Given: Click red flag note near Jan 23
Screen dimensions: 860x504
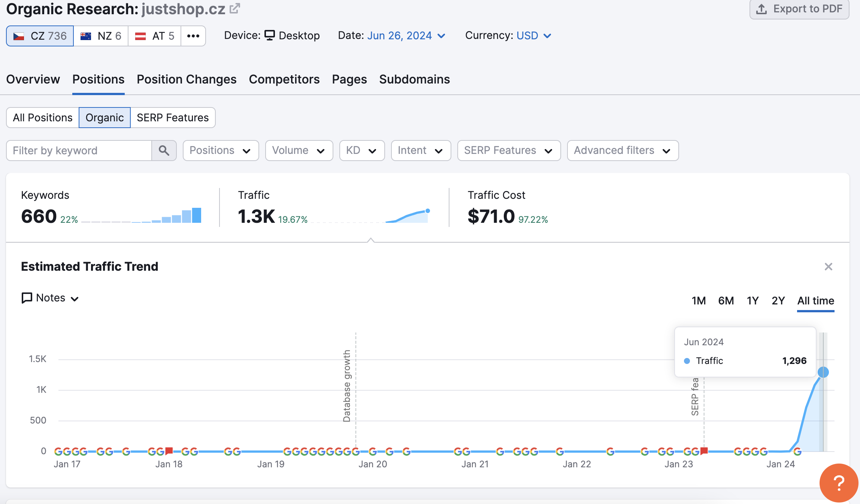Looking at the screenshot, I should tap(704, 451).
